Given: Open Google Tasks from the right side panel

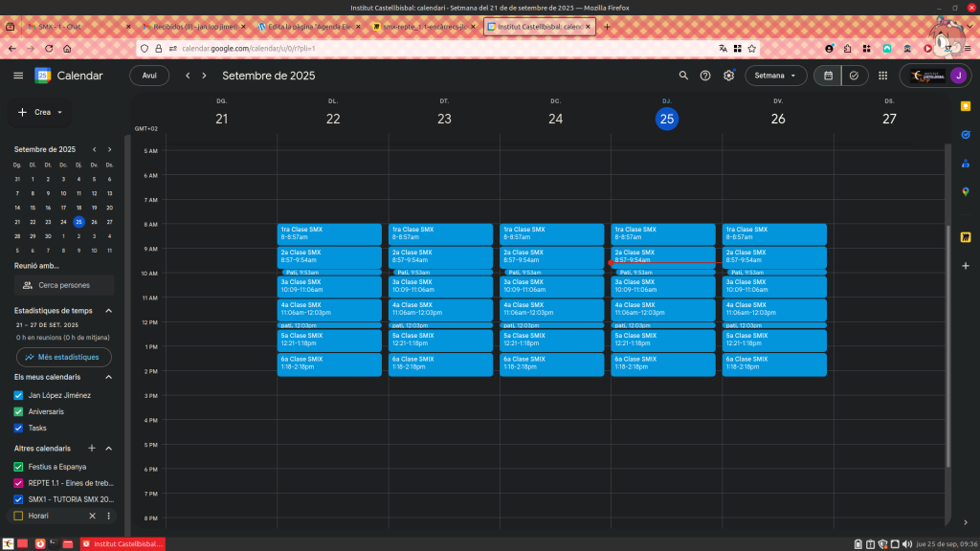Looking at the screenshot, I should click(x=966, y=135).
